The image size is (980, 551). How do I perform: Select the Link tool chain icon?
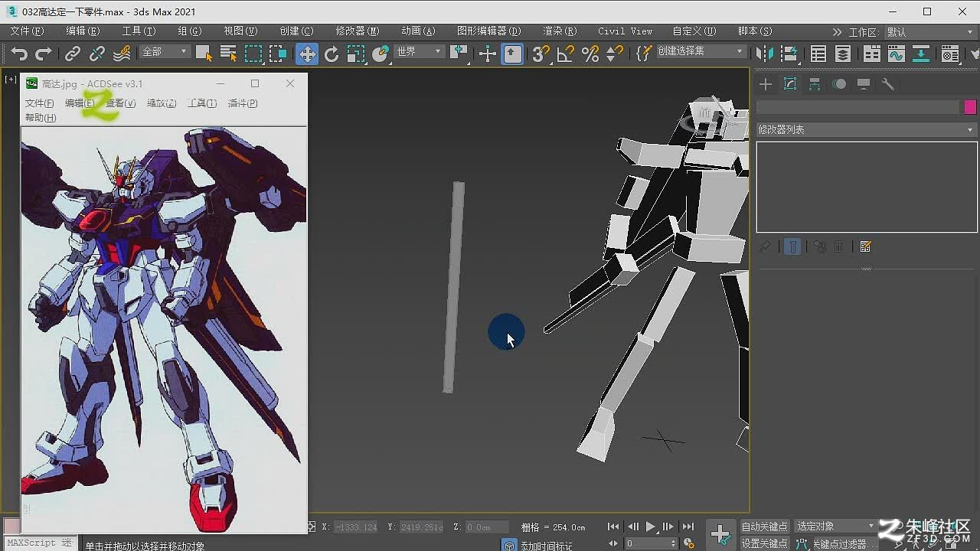73,54
